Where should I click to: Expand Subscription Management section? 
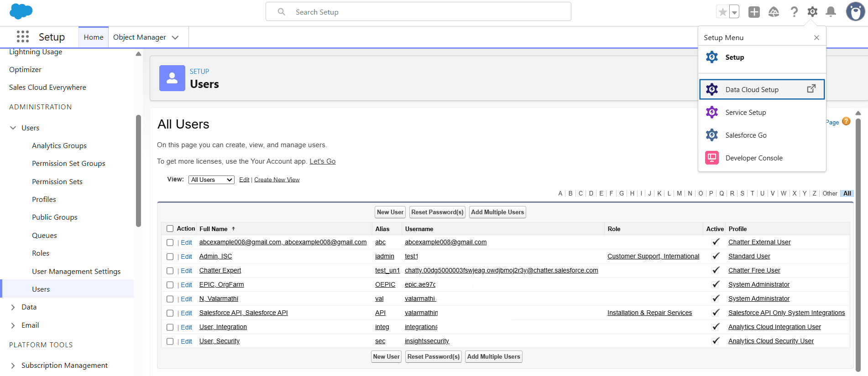[13, 366]
